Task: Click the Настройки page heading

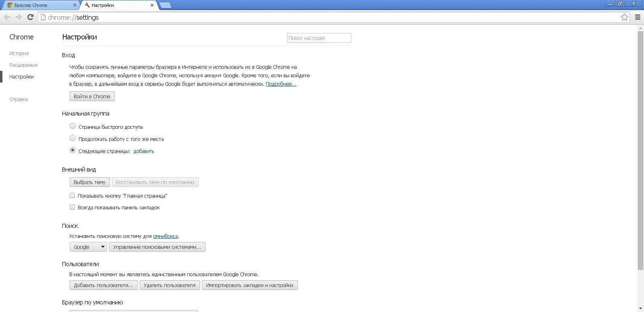Action: (79, 37)
